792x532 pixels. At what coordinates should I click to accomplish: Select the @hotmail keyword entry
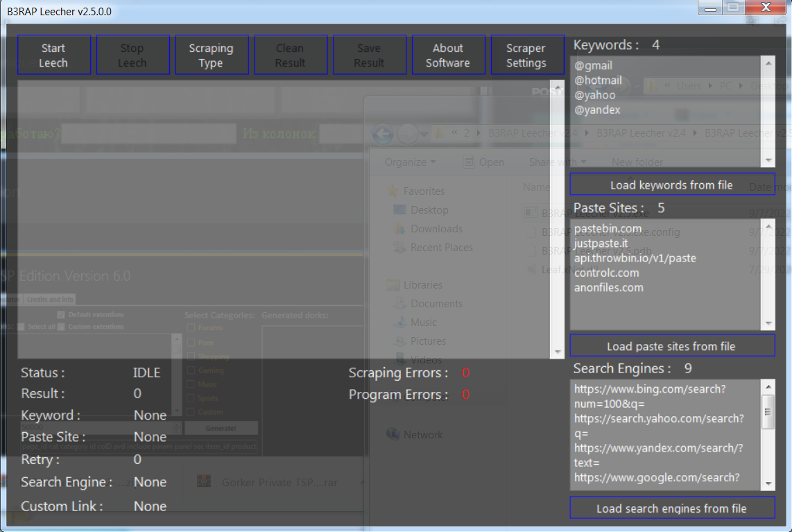(x=598, y=80)
